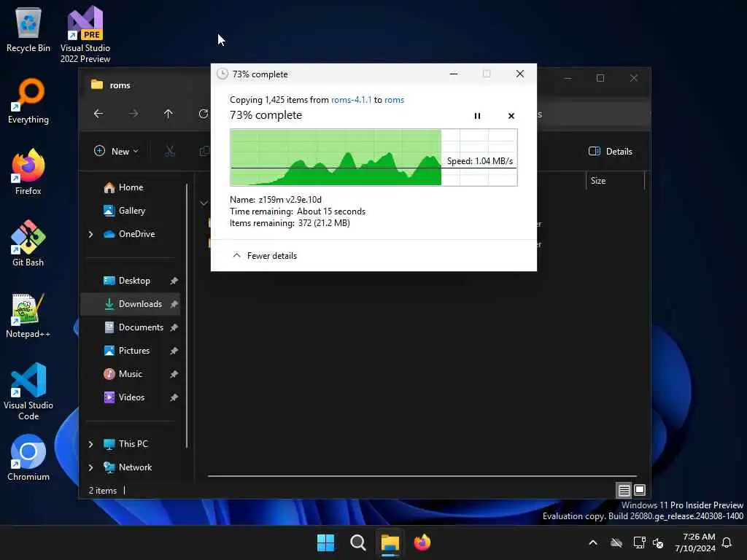Open network status tray icon
Image resolution: width=747 pixels, height=560 pixels.
pyautogui.click(x=639, y=542)
